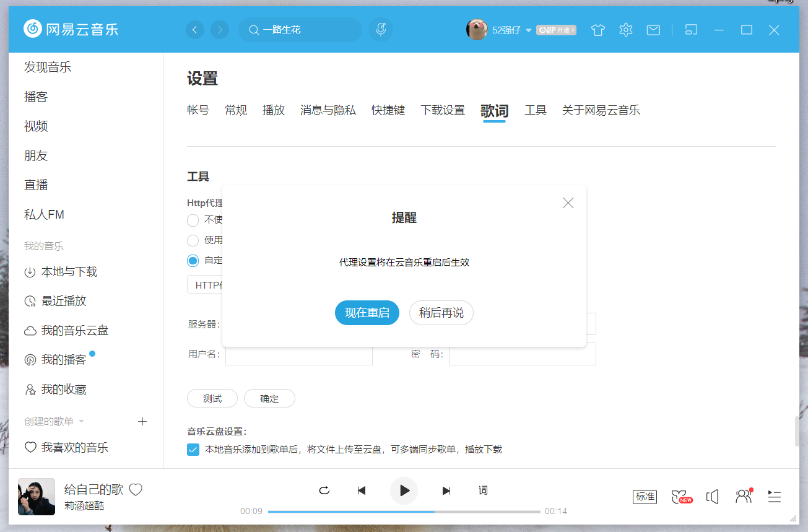
Task: Choose 稍后再说 in the reminder dialog
Action: (x=441, y=313)
